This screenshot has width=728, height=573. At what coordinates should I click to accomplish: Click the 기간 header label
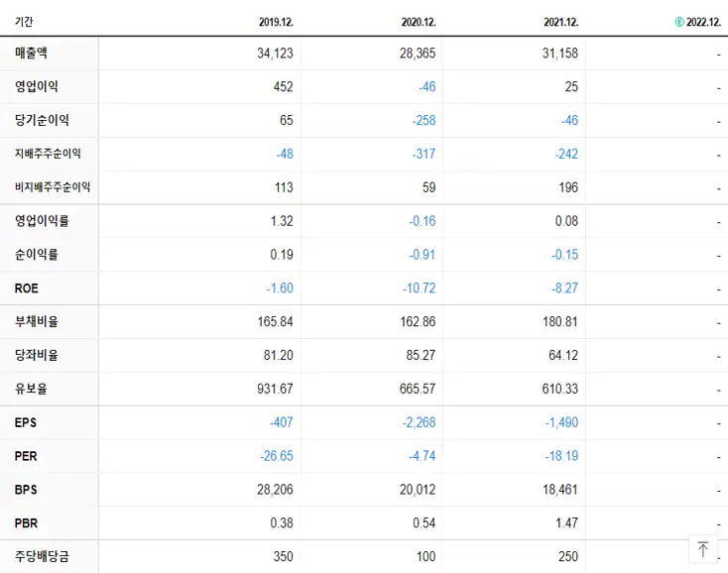tap(24, 22)
